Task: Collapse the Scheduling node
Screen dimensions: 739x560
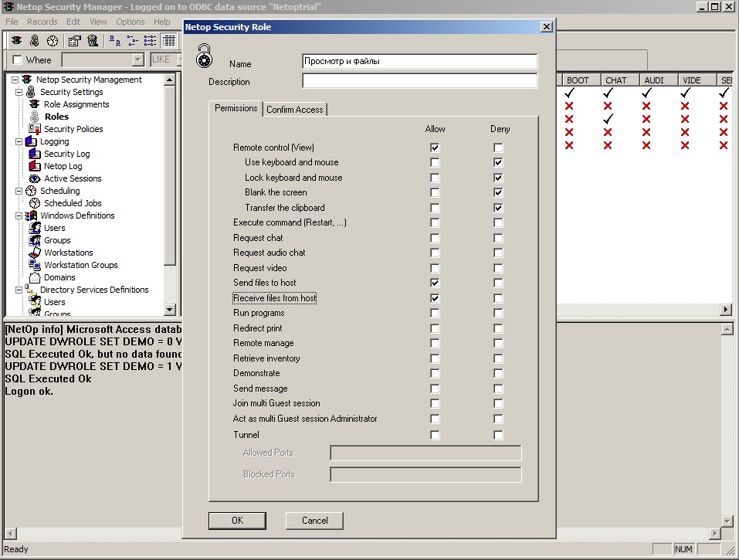Action: (x=19, y=191)
